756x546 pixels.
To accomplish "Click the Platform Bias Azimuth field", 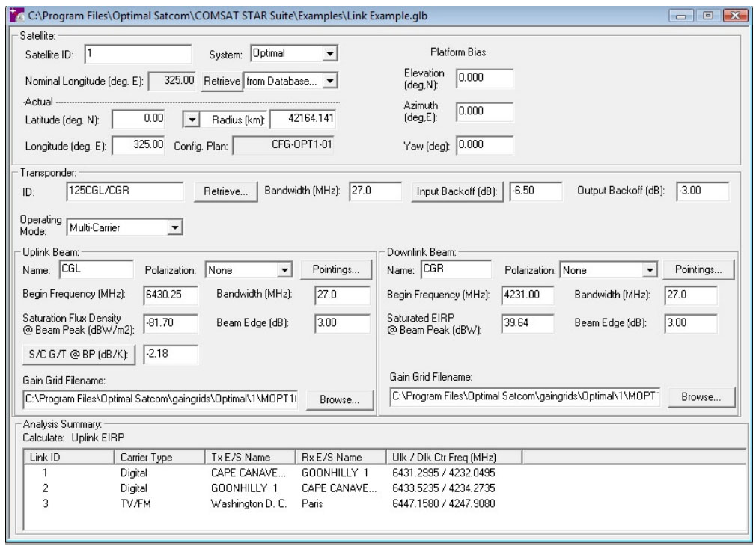I will (484, 111).
